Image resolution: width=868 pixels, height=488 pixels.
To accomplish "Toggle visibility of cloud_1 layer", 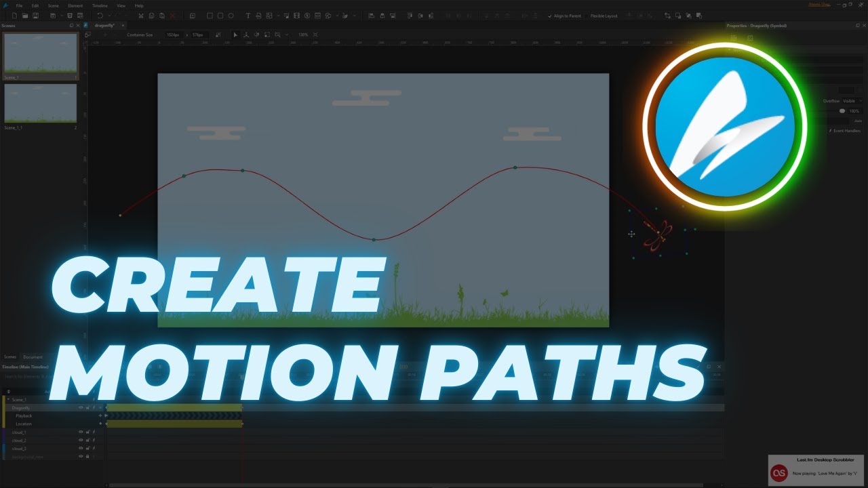I will tap(81, 432).
